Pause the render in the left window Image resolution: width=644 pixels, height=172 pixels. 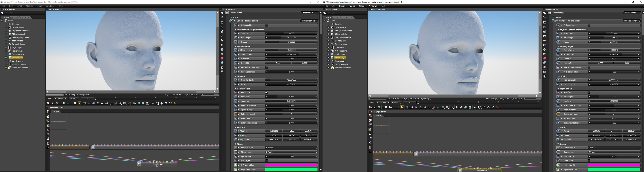click(75, 103)
